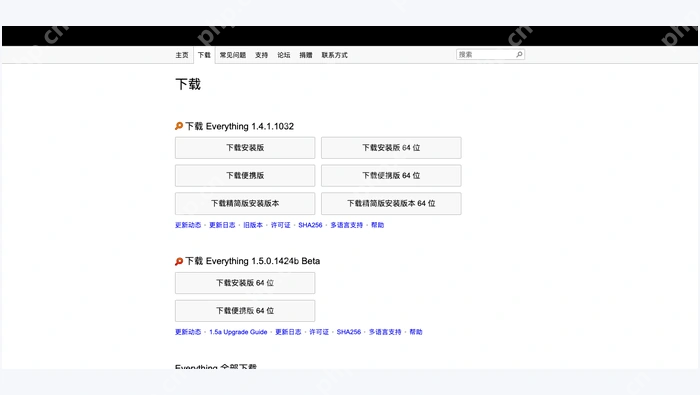The width and height of the screenshot is (700, 395).
Task: Click 下载安装版 64 位 under 1.5.0.1424b Beta
Action: (245, 283)
